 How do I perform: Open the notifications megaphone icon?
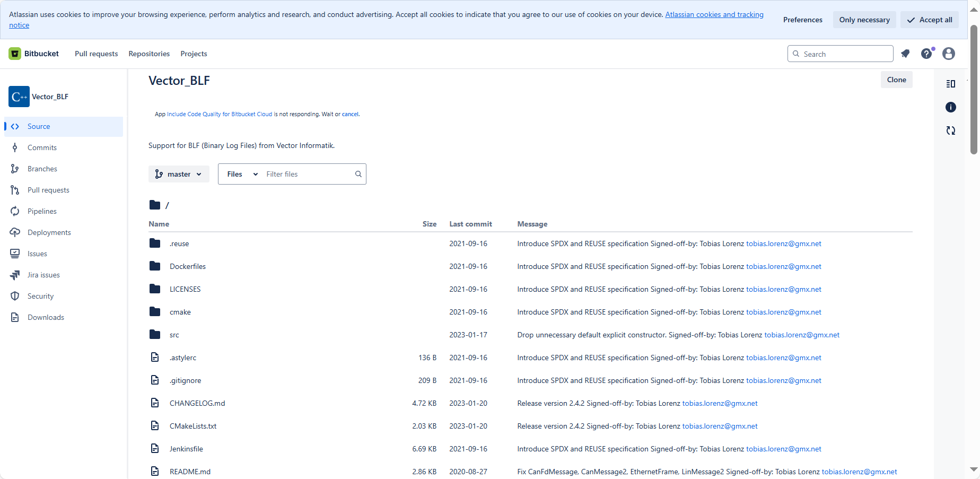coord(905,54)
